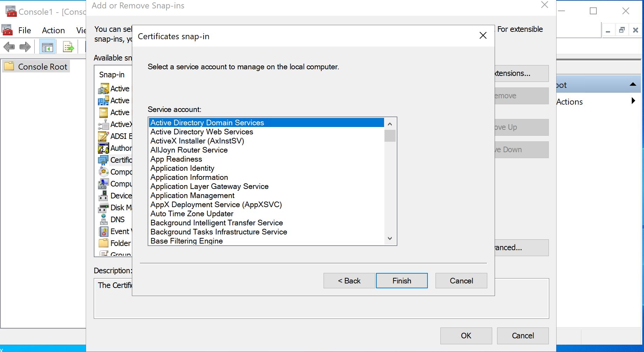
Task: Click the Back arrow toolbar icon
Action: [9, 47]
